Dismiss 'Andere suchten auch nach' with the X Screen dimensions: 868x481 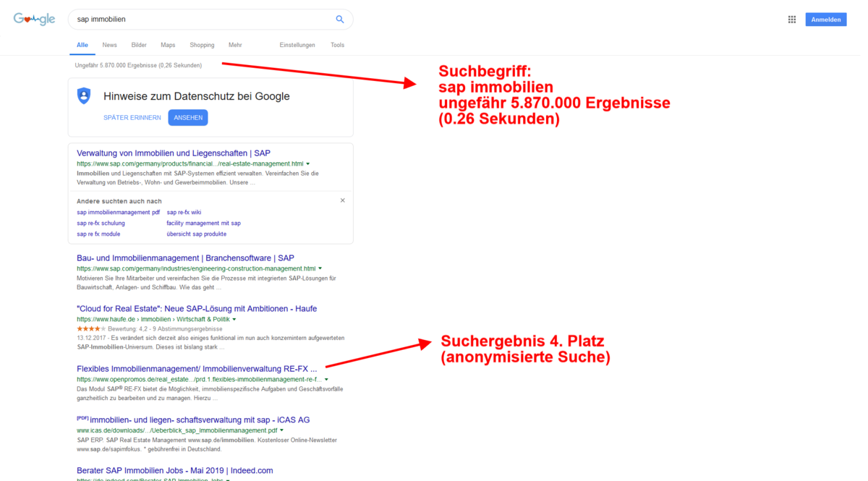pyautogui.click(x=342, y=200)
